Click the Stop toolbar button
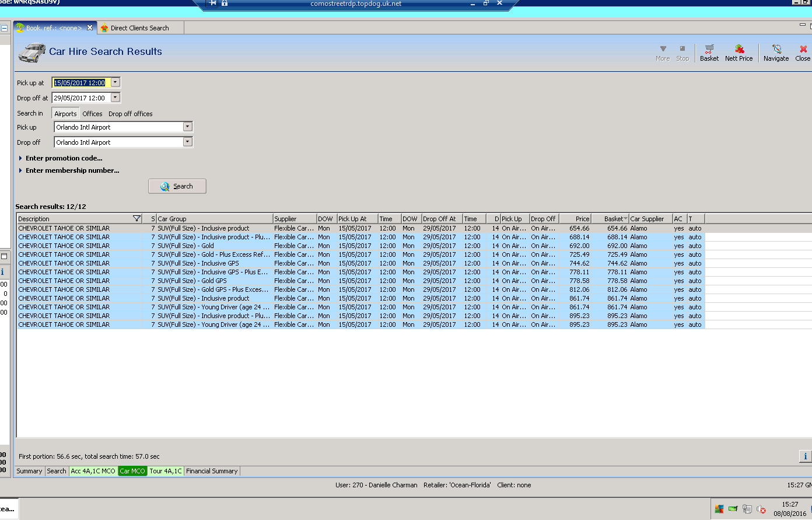The image size is (812, 520). tap(682, 52)
